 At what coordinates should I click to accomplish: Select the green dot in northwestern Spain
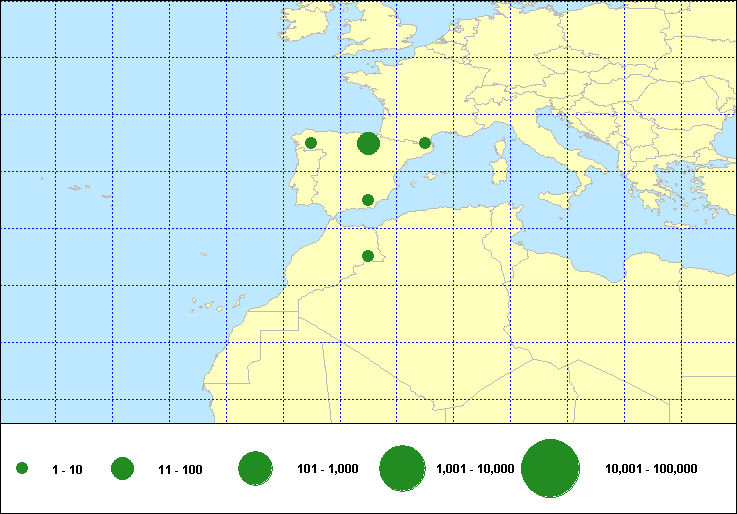point(311,143)
